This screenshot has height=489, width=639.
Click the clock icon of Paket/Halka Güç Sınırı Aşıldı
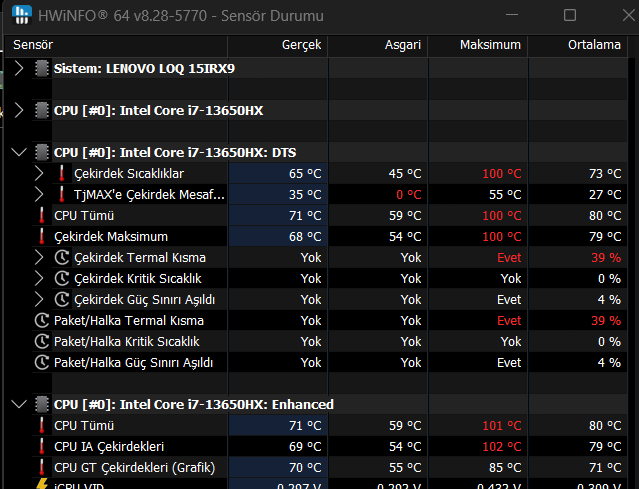42,363
